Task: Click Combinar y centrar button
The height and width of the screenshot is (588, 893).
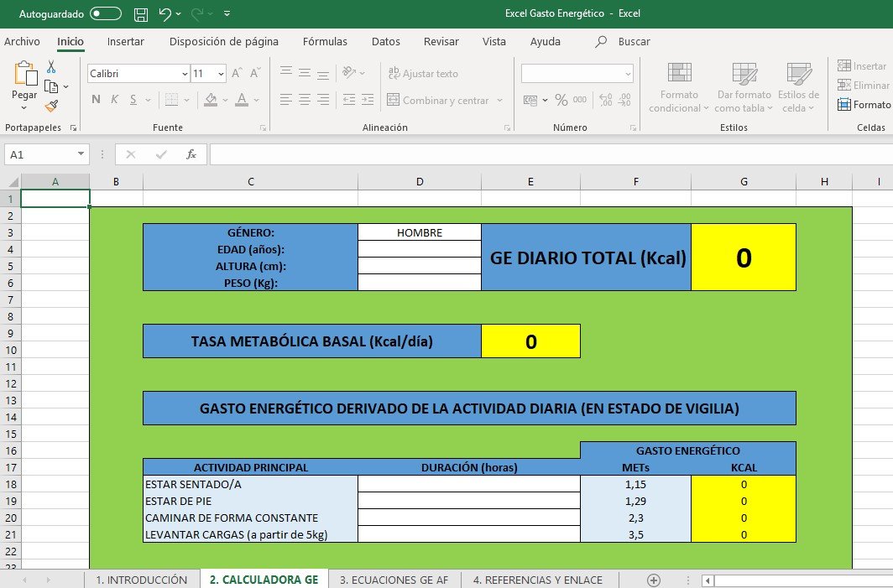Action: click(x=437, y=100)
